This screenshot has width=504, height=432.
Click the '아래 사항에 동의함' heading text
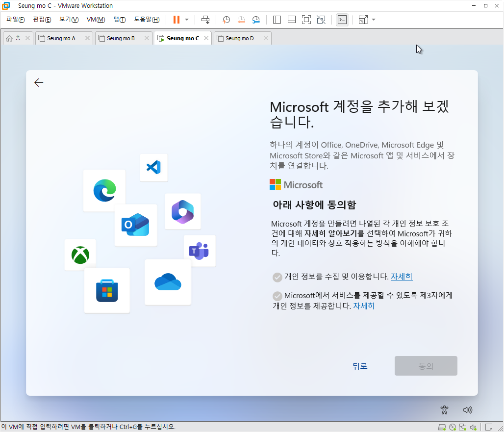tap(314, 205)
